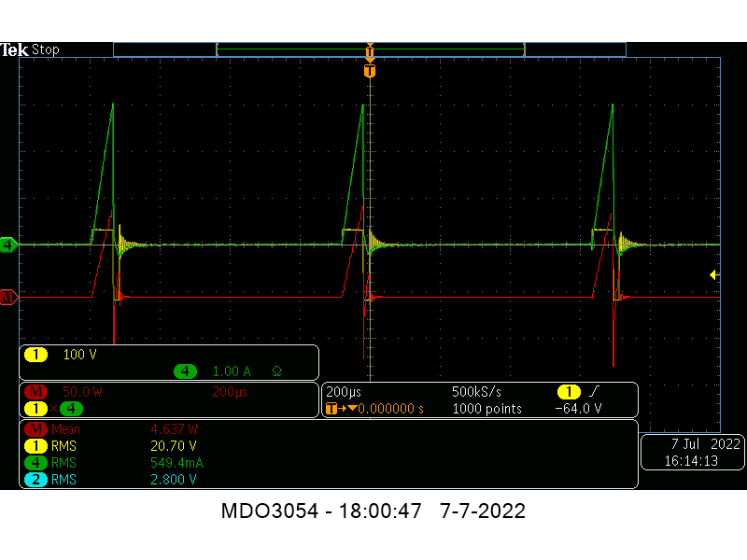Click the 1000 points record length readout

tap(486, 409)
